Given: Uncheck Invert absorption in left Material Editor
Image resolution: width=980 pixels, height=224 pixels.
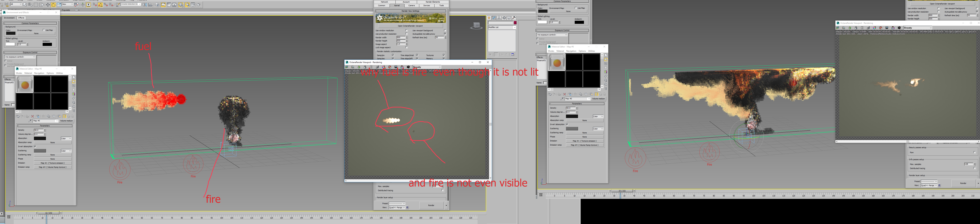Looking at the screenshot, I should coord(35,146).
